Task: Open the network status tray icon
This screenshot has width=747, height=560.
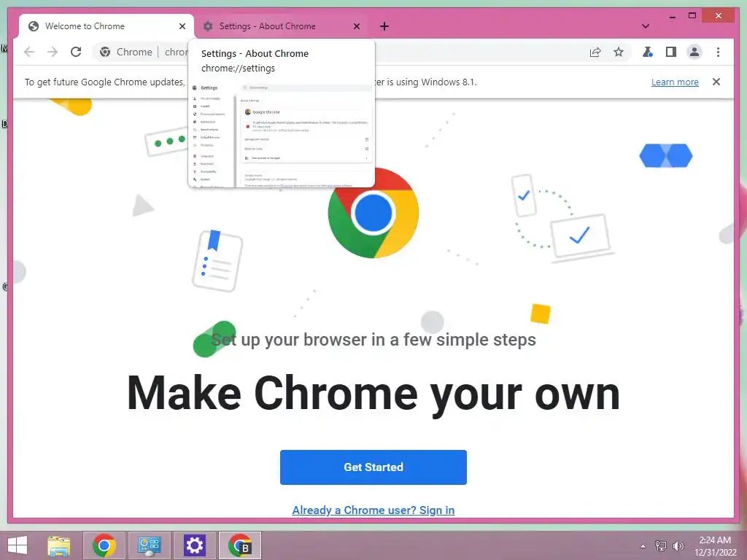Action: pos(661,545)
